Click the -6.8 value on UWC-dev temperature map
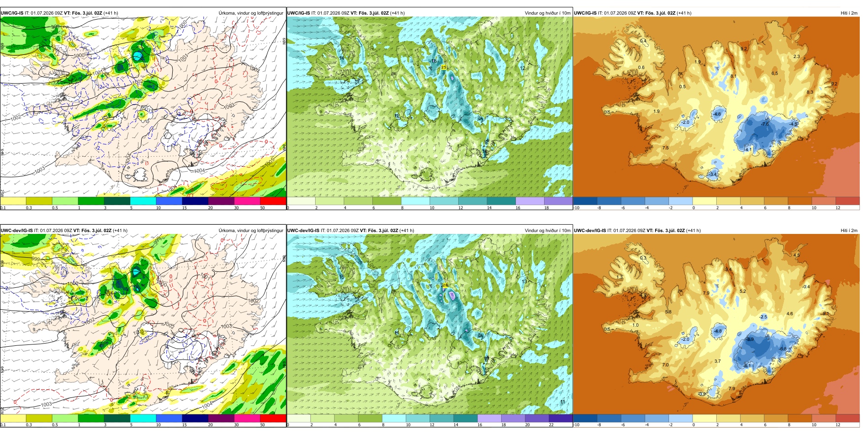Viewport: 868px width, 434px height. 783,349
